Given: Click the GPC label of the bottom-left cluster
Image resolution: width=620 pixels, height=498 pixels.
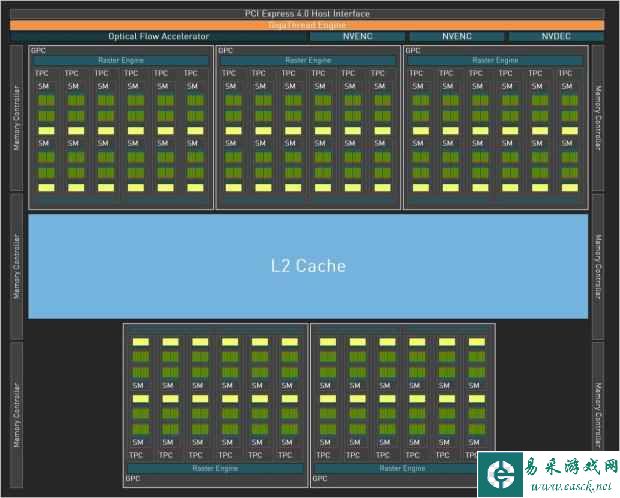Looking at the screenshot, I should coord(132,478).
